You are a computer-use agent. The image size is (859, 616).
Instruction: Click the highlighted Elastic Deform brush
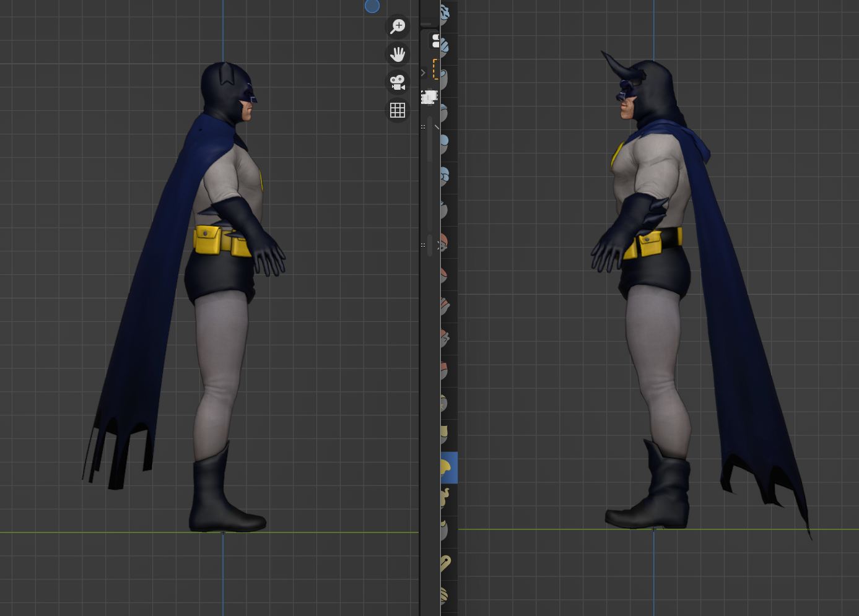click(x=449, y=467)
